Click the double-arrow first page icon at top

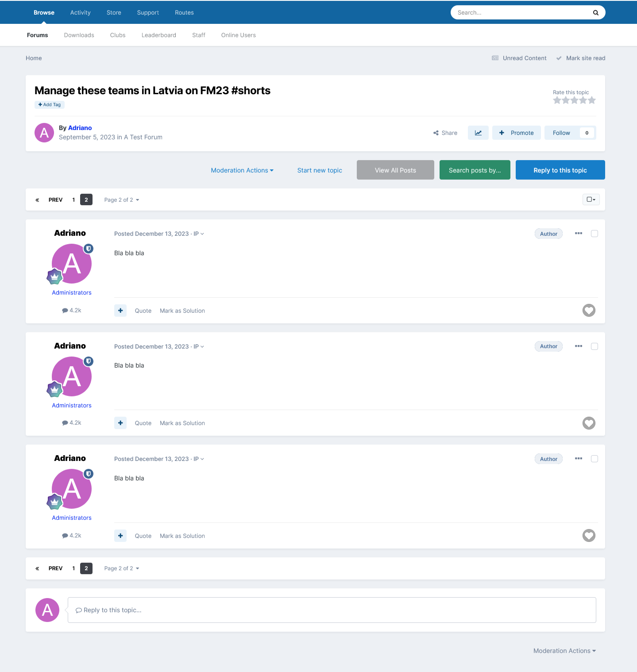(x=37, y=200)
